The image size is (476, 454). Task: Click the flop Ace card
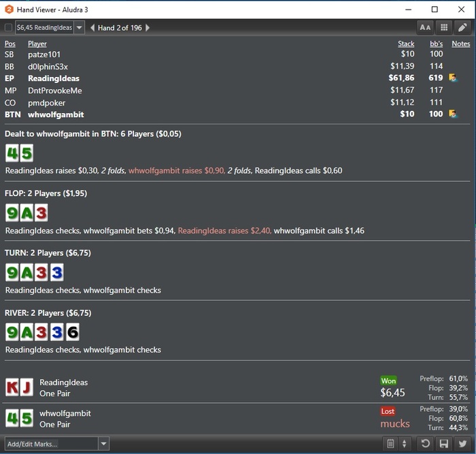(x=27, y=213)
